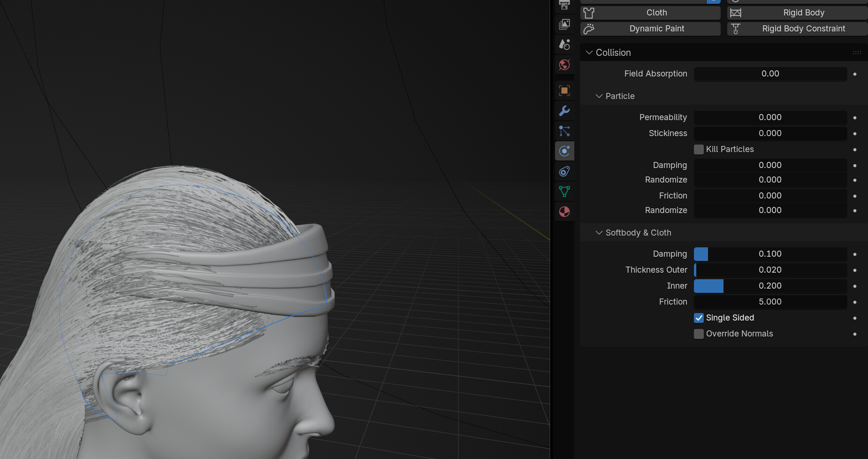Screen dimensions: 868x459
Task: Click the Rigid Body Constraint icon
Action: tap(736, 29)
